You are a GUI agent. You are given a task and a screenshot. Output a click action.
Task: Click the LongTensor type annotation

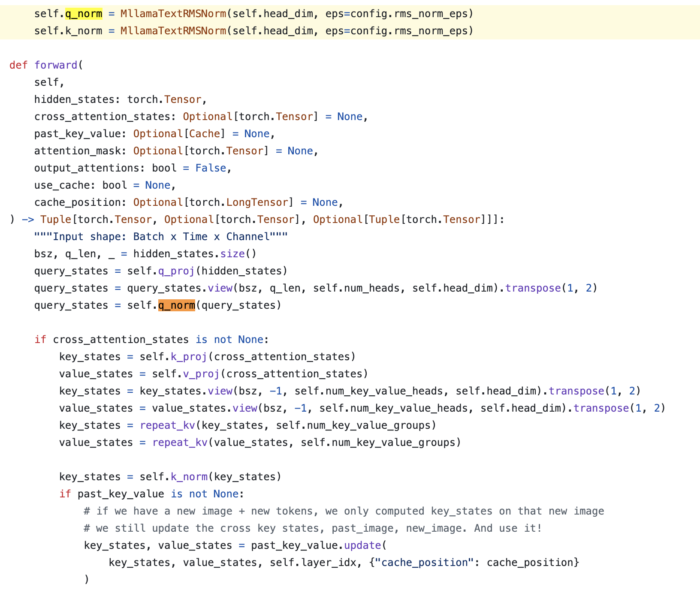click(257, 202)
